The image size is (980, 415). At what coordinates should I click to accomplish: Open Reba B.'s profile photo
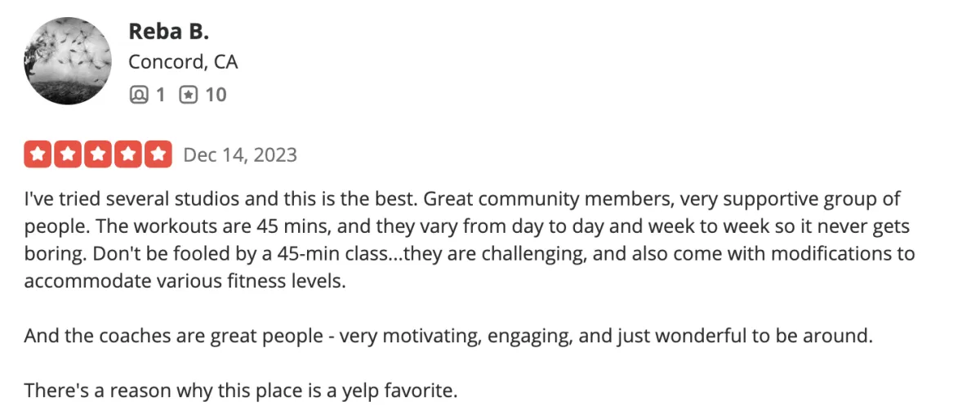coord(69,61)
